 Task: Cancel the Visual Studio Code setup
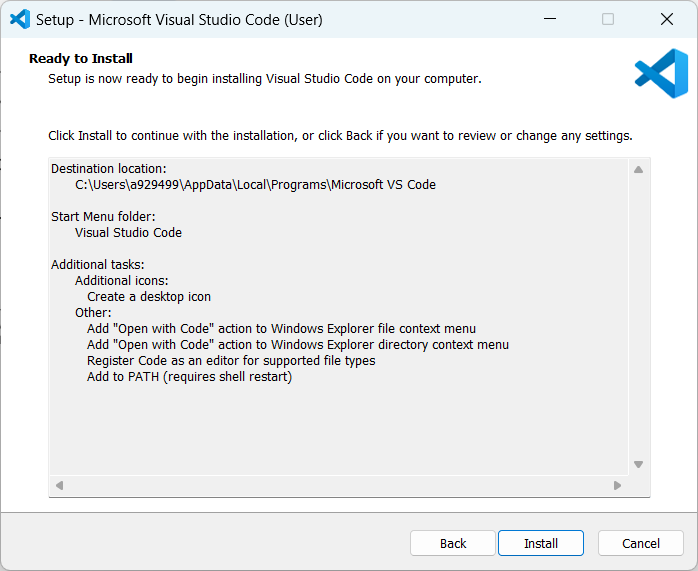[x=640, y=543]
